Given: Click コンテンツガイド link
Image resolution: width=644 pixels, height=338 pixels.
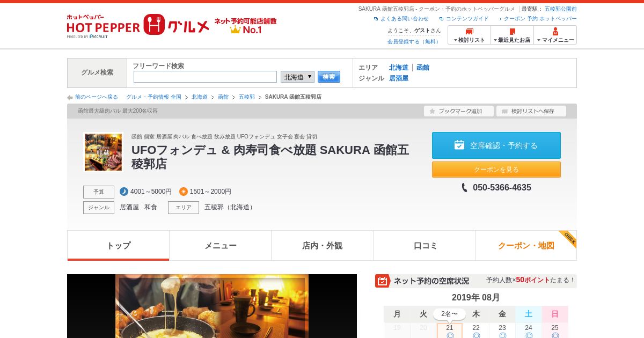Looking at the screenshot, I should tap(467, 19).
